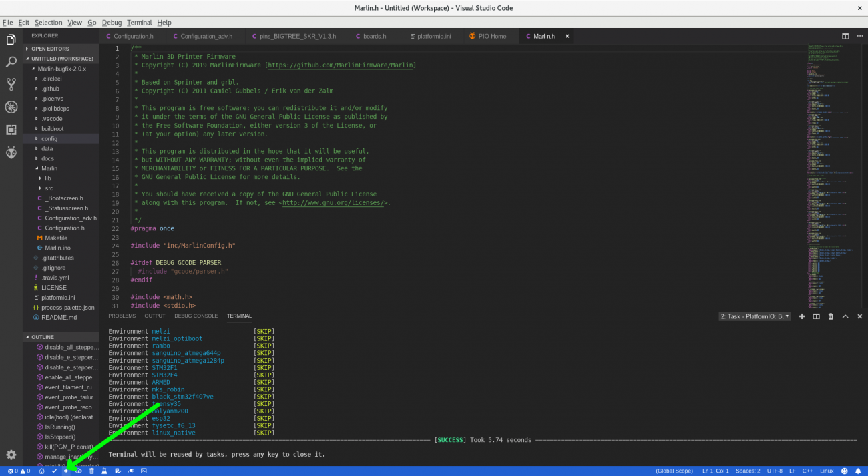Switch to the OUTPUT panel tab

(x=155, y=316)
